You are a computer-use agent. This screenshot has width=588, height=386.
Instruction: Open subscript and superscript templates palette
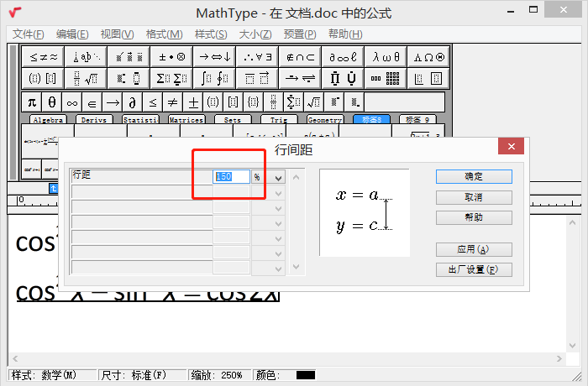tap(129, 78)
